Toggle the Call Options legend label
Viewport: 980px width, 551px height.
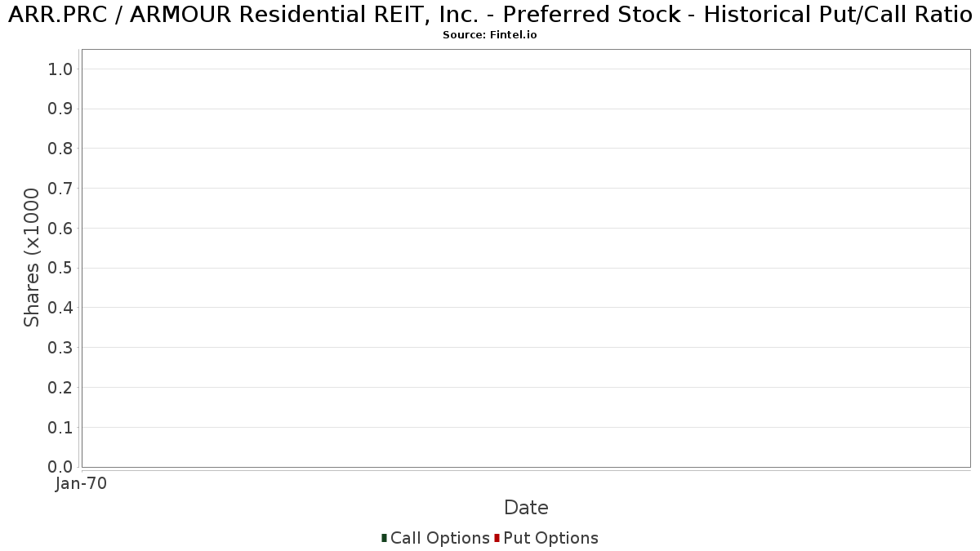(440, 538)
